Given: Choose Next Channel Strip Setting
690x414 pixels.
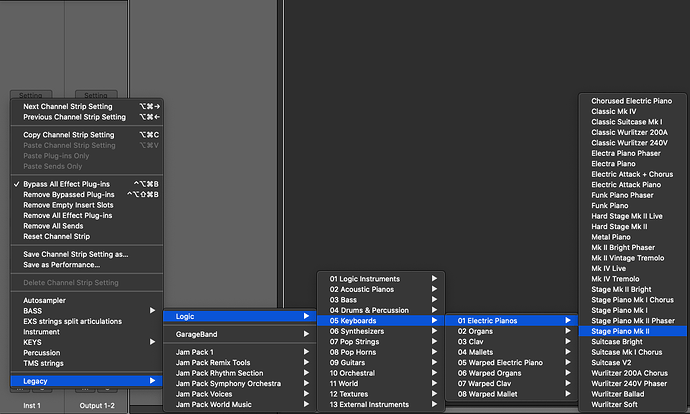Looking at the screenshot, I should click(87, 106).
